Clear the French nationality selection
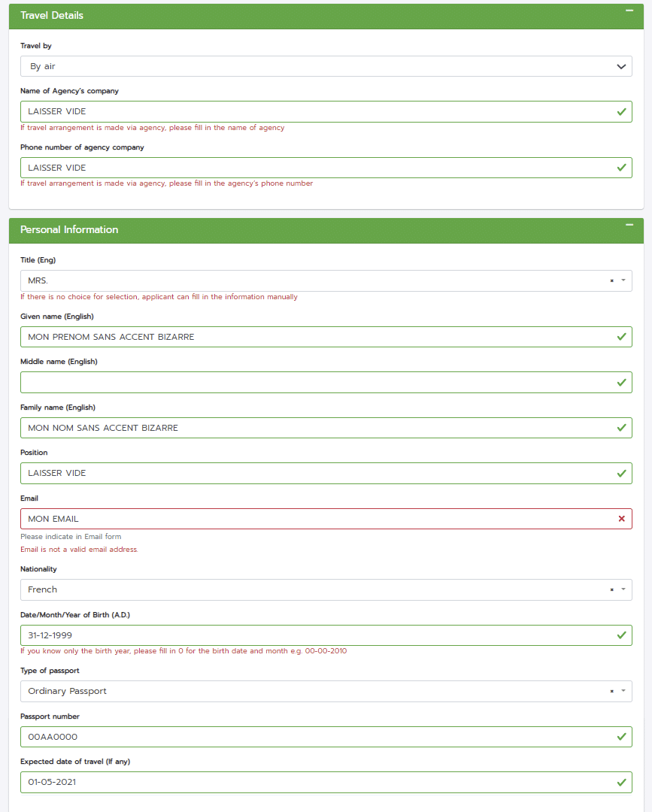The width and height of the screenshot is (652, 812). 611,590
